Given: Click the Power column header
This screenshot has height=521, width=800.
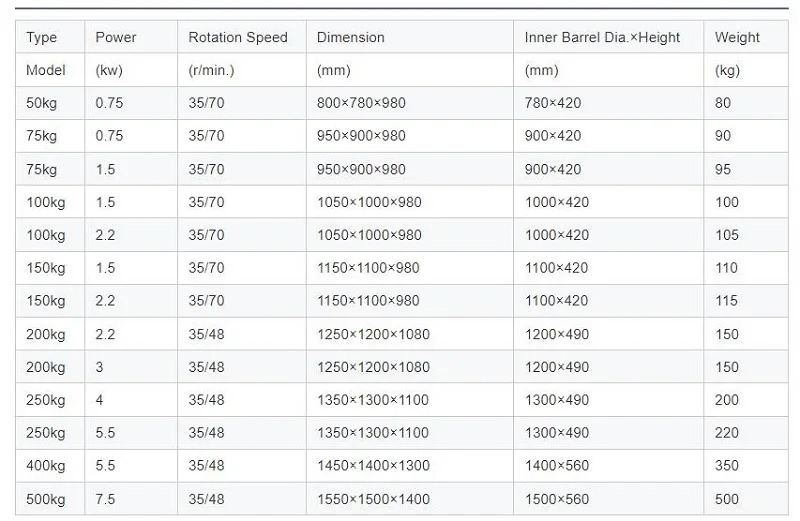Looking at the screenshot, I should pos(116,38).
